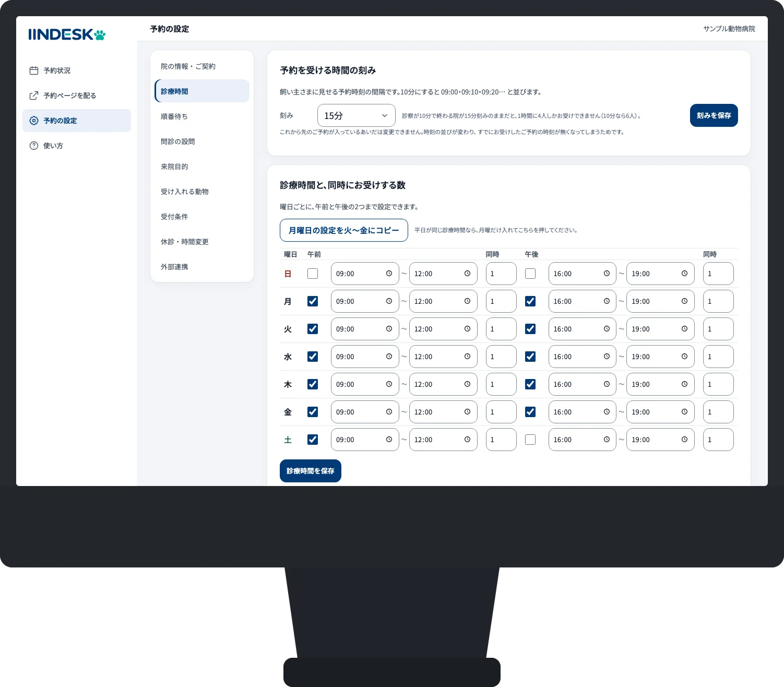Click the external link icon beside 予約ページを配る
The height and width of the screenshot is (687, 784).
pyautogui.click(x=34, y=96)
